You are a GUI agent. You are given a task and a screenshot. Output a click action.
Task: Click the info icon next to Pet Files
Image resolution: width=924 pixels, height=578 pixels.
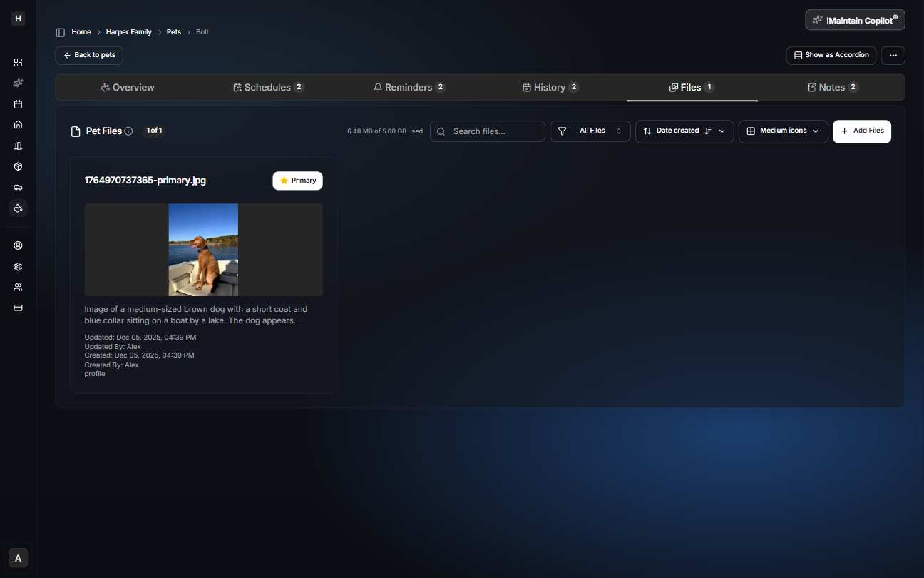click(x=128, y=131)
